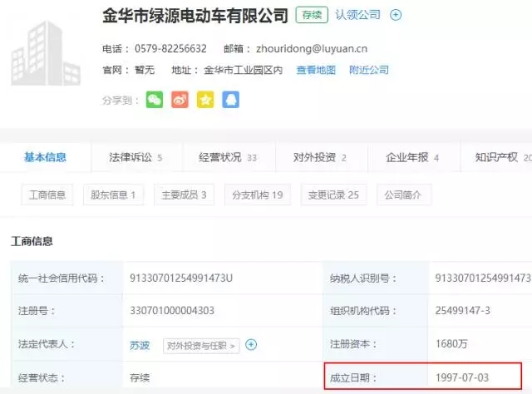Image resolution: width=532 pixels, height=394 pixels.
Task: Click 成立日期 label cell
Action: [376, 376]
